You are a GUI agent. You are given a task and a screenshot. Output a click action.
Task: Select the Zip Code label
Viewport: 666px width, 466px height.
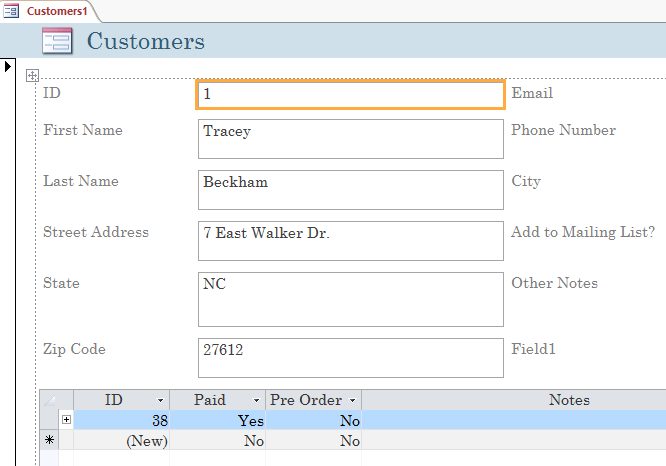click(x=74, y=350)
